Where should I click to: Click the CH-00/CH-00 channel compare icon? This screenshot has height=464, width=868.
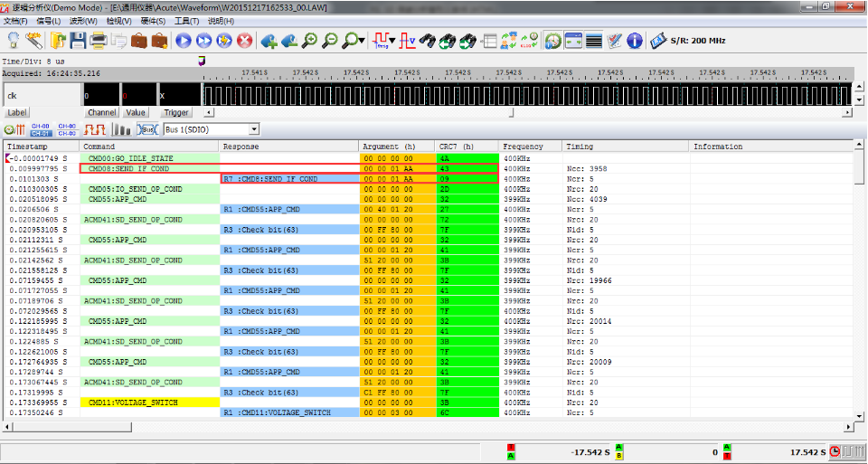(x=67, y=129)
